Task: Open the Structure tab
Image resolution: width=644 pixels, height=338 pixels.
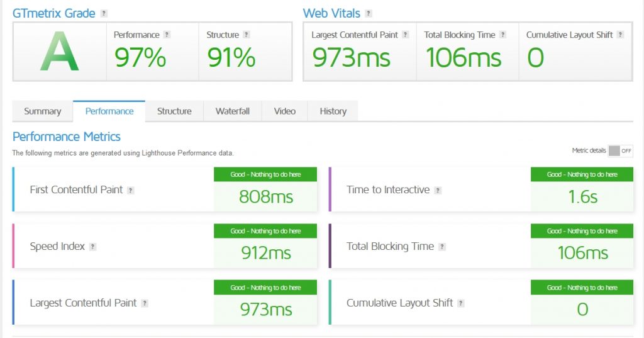Action: [x=174, y=111]
